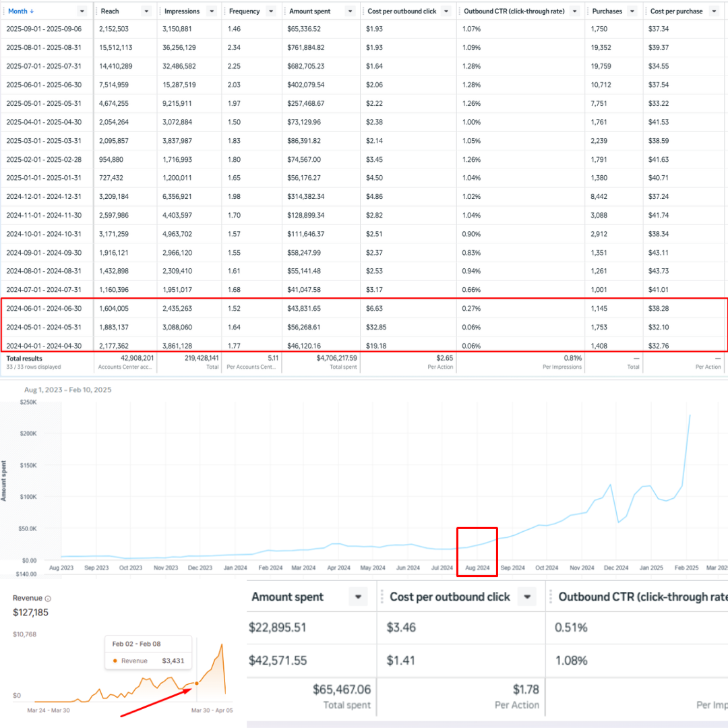Open Amount spent dropdown in top table
The image size is (728, 728).
pos(349,11)
